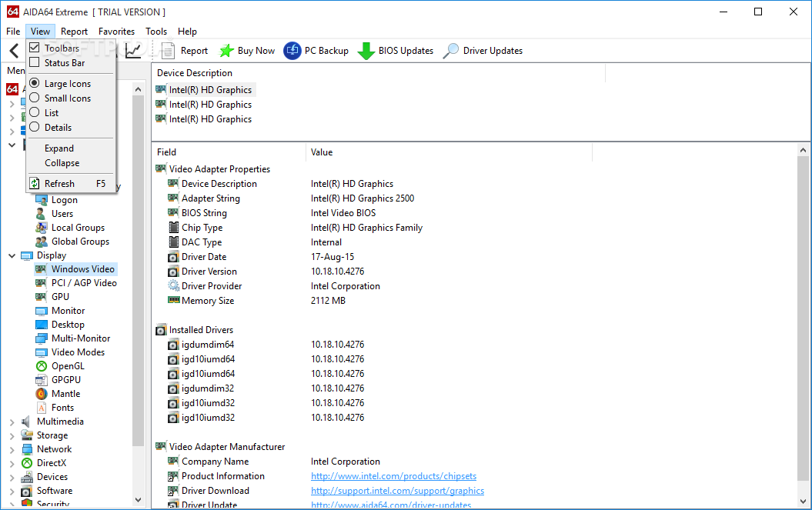The image size is (812, 510).
Task: Click the green Buy Now star icon
Action: [x=226, y=50]
